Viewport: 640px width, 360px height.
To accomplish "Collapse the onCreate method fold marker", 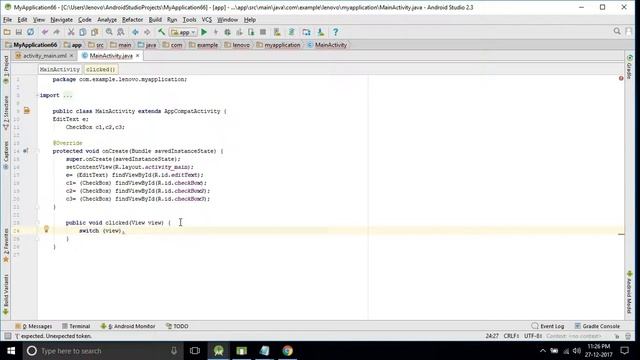I will click(37, 151).
